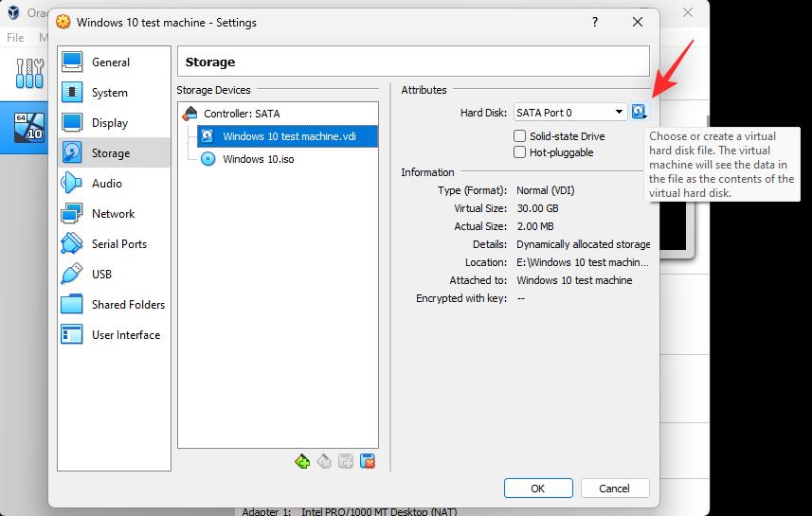Open the User Interface settings category
812x516 pixels.
pos(114,335)
